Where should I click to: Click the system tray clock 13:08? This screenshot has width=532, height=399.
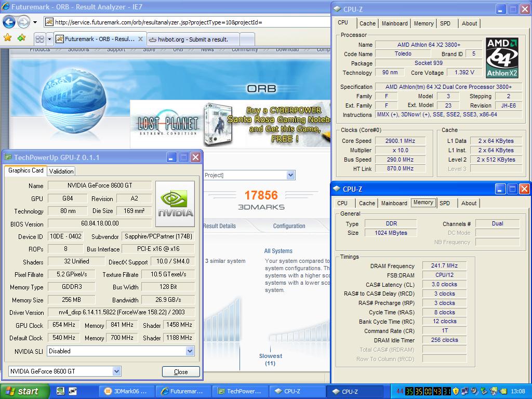point(518,392)
